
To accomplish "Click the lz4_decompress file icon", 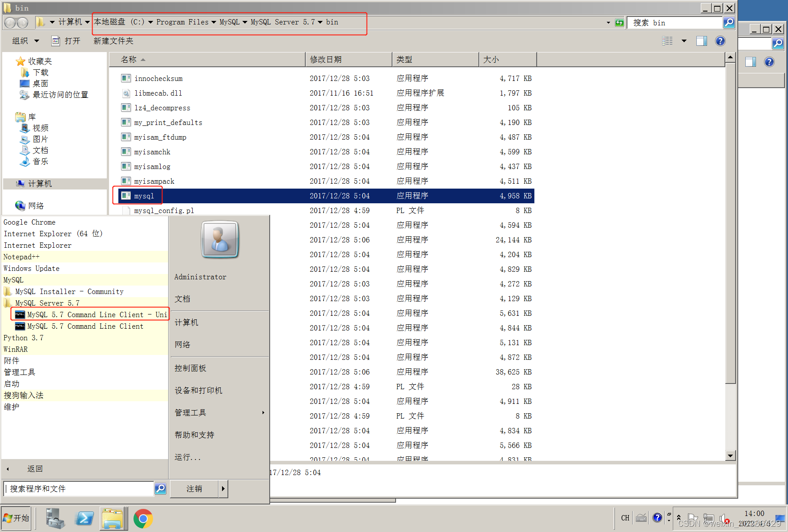I will pos(126,108).
